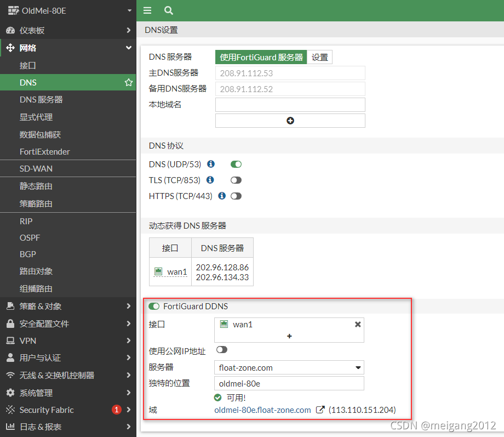Click the wifi icon for wireless controller
This screenshot has height=437, width=504.
10,375
